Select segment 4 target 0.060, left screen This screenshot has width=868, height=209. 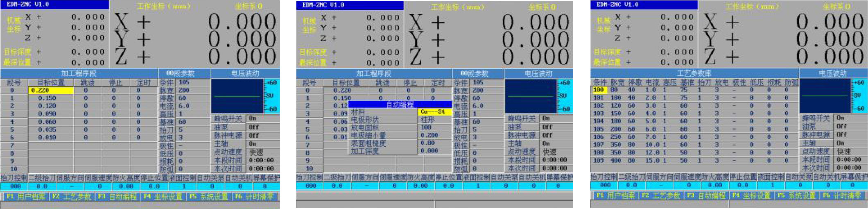click(x=51, y=122)
